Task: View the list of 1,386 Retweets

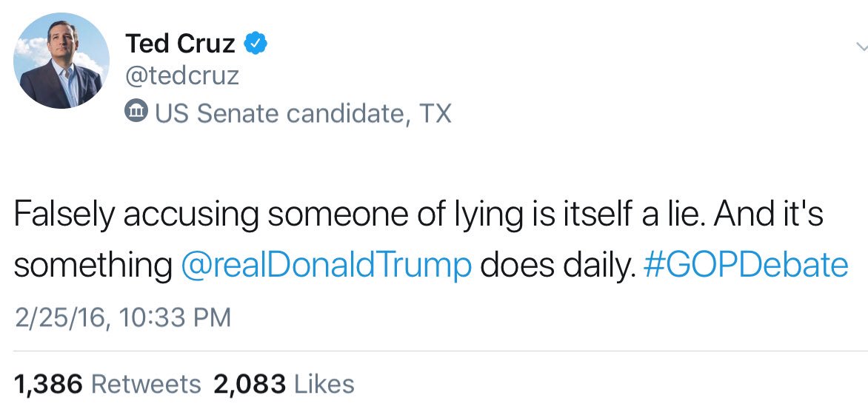Action: point(107,384)
